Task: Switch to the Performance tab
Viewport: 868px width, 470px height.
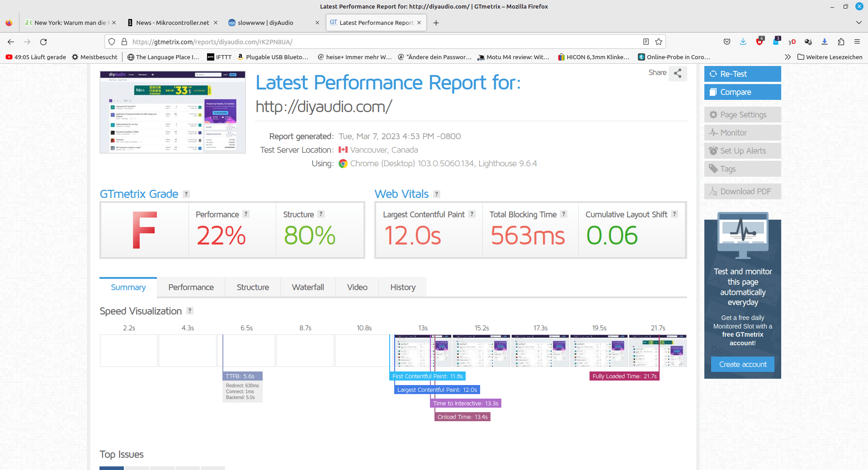Action: (191, 287)
